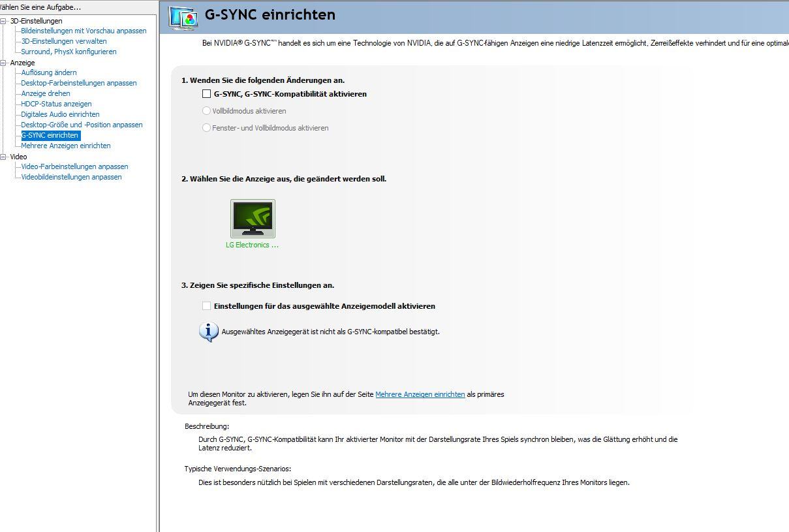
Task: Tick Einstellungen für das ausgewählte Anzeigemodell aktivieren
Action: [207, 305]
